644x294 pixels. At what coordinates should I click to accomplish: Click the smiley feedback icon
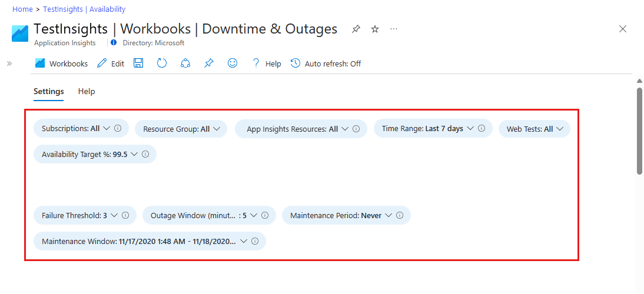[x=233, y=64]
